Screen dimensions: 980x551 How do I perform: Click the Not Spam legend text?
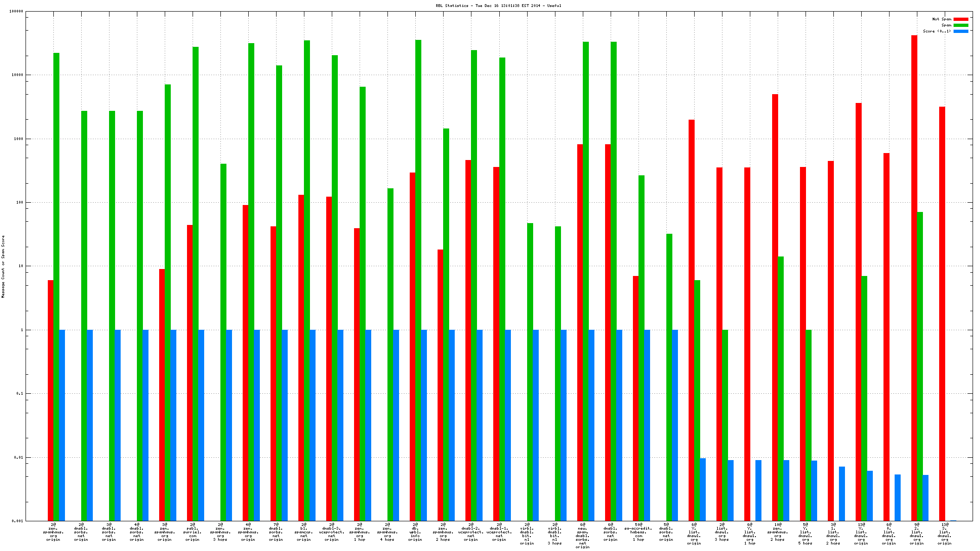click(941, 19)
